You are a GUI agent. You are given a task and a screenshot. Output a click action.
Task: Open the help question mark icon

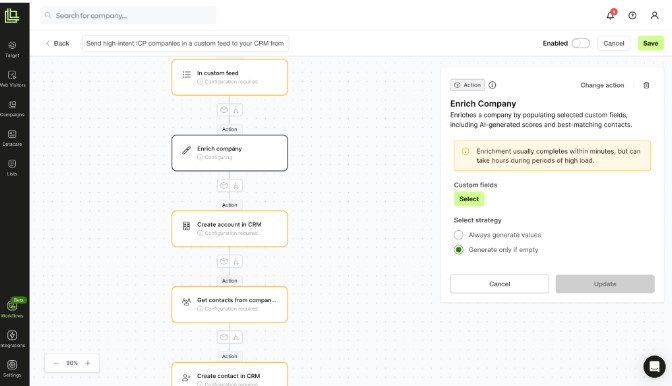tap(632, 15)
